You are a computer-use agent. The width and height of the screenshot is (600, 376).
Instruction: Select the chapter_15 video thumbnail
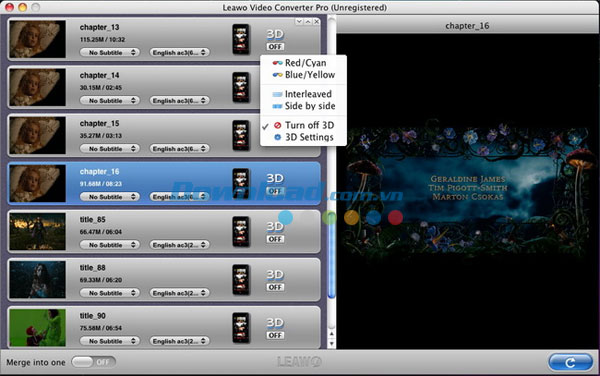click(x=38, y=135)
